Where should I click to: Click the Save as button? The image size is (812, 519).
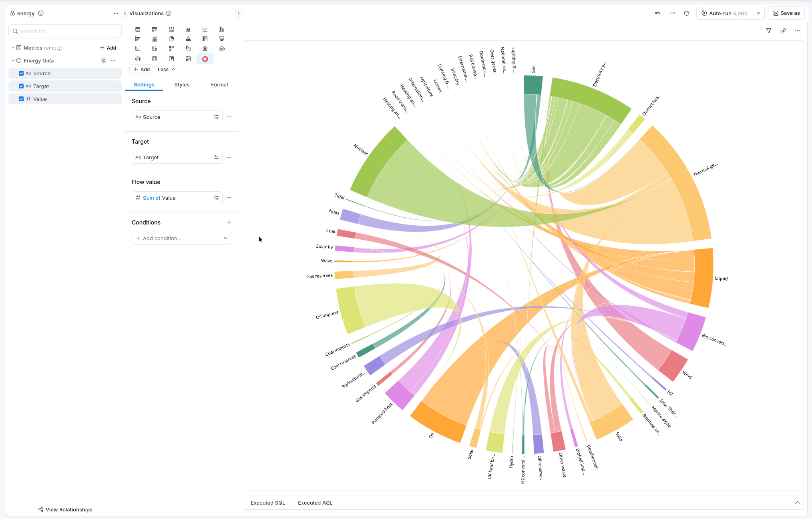(786, 13)
